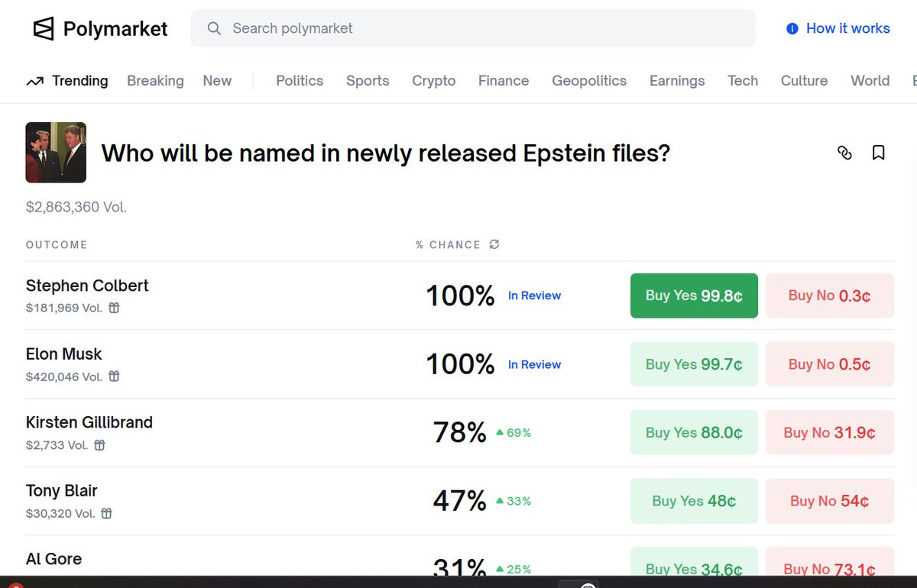Click the 78% chance for Gillibrand

(x=460, y=433)
